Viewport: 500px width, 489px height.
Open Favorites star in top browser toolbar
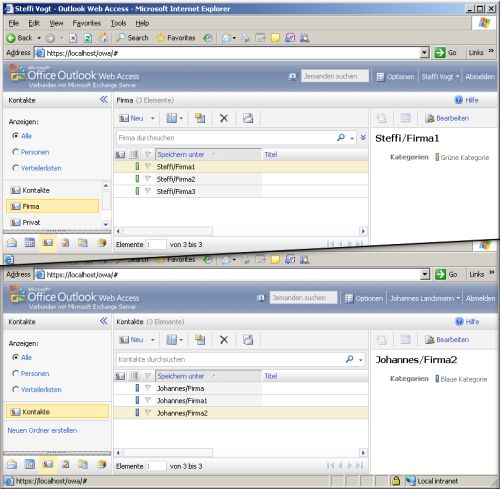click(176, 38)
